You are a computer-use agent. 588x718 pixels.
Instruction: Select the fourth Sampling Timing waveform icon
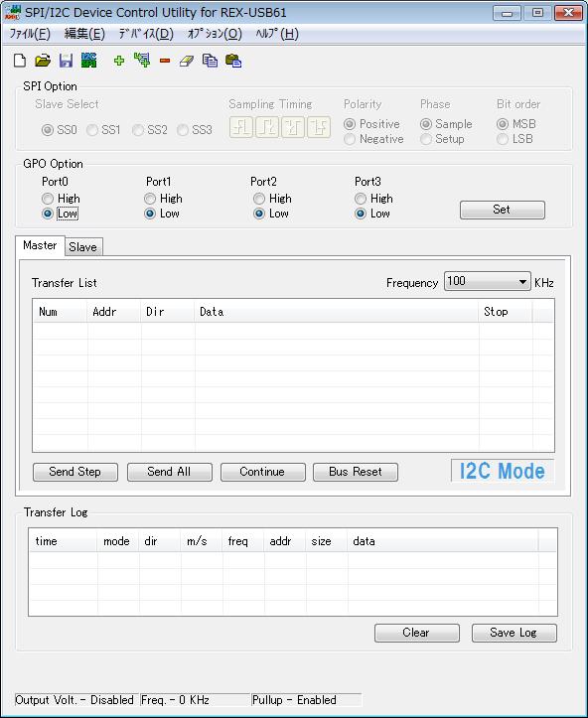[319, 127]
